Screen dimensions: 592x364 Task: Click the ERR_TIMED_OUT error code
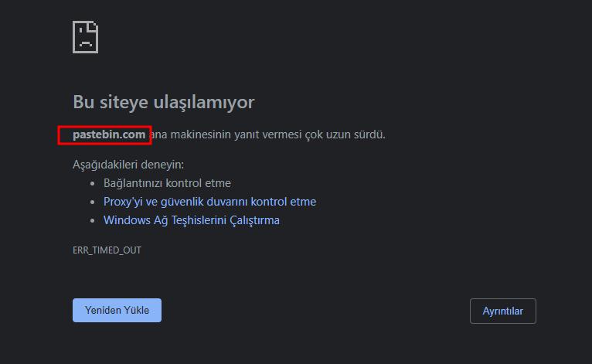pyautogui.click(x=107, y=250)
